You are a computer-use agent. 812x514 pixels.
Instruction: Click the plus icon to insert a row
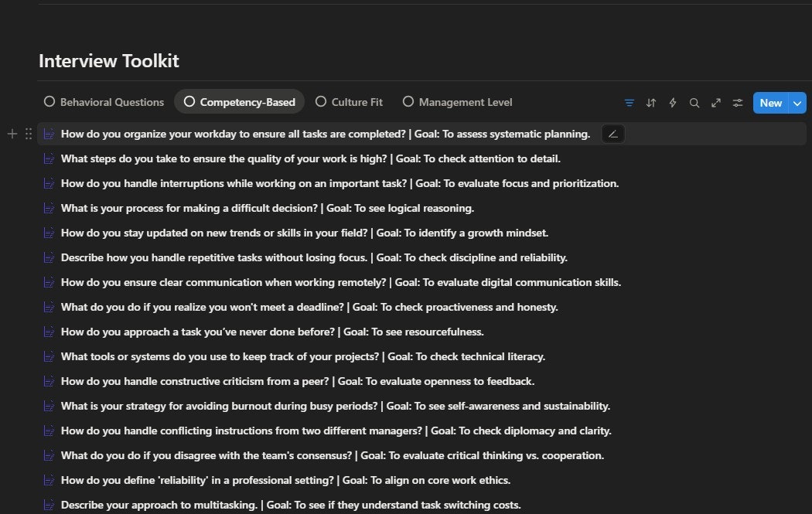pos(12,134)
